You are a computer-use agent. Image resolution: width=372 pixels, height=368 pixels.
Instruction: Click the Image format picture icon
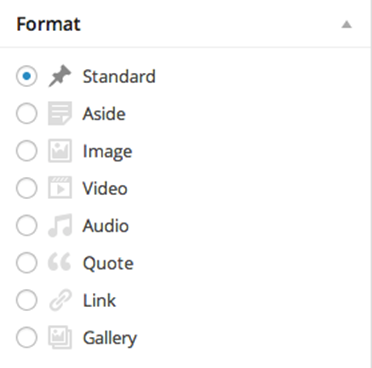pos(60,151)
